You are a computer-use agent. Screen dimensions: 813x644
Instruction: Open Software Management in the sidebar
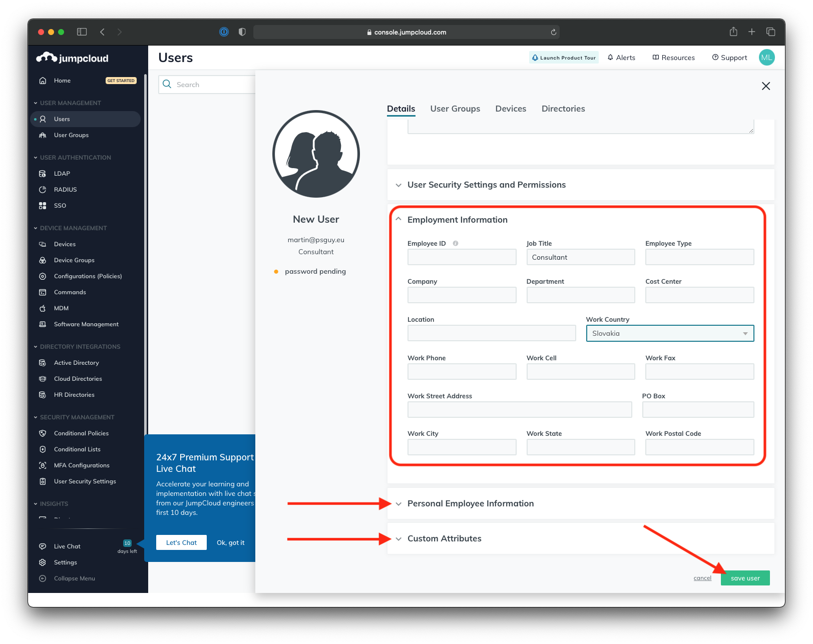click(86, 324)
